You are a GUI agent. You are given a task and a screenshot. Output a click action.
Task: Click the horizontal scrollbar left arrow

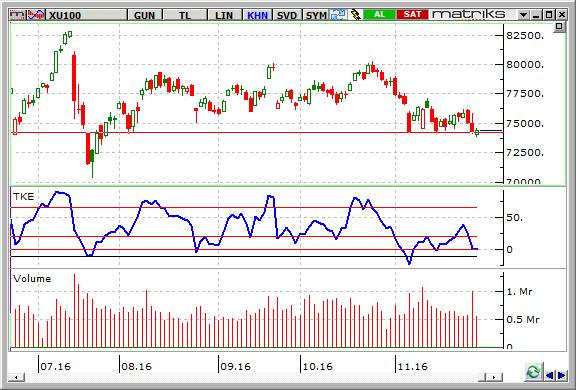[x=17, y=377]
